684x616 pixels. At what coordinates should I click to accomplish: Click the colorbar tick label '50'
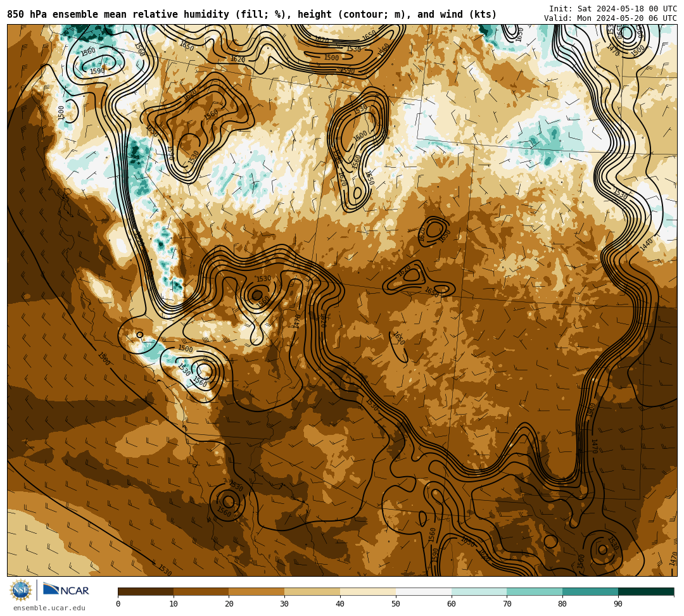(396, 604)
